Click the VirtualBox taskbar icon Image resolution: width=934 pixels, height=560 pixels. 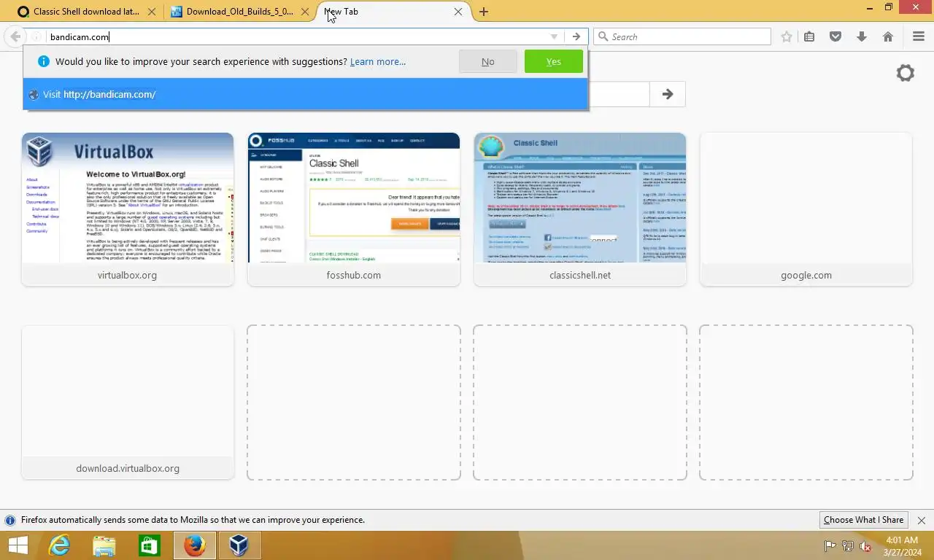(239, 545)
